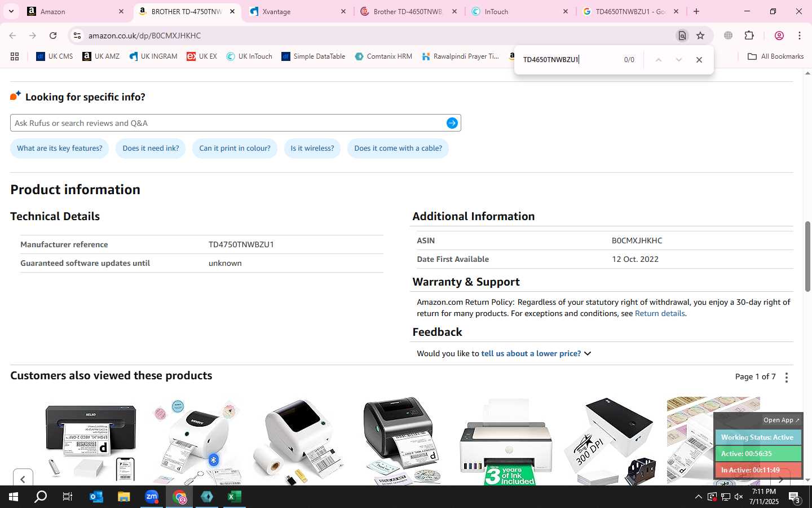Open Task View on taskbar

68,497
